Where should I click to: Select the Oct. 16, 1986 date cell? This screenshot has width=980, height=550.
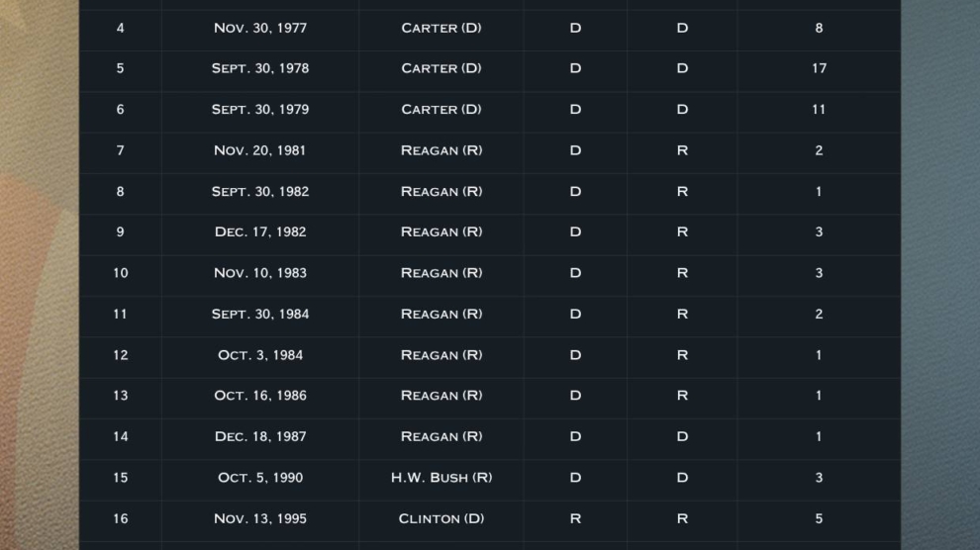(260, 396)
